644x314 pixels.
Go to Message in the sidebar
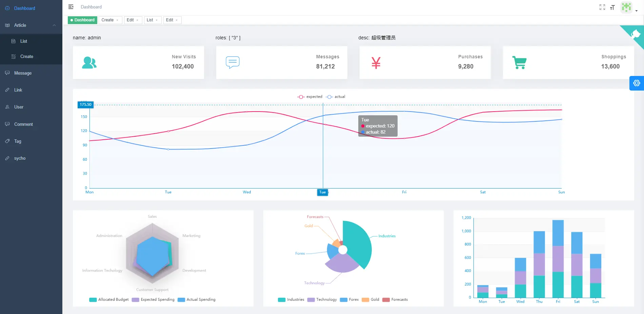tap(31, 73)
